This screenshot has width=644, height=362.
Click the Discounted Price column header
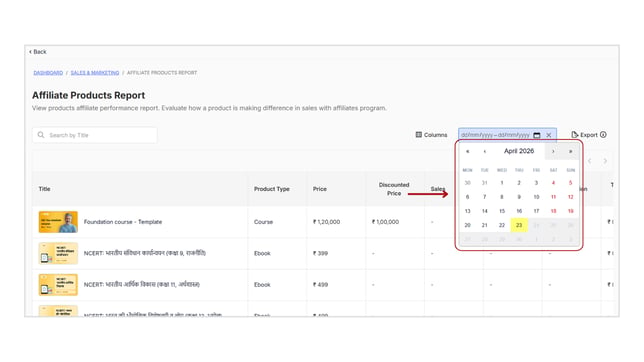pyautogui.click(x=394, y=189)
